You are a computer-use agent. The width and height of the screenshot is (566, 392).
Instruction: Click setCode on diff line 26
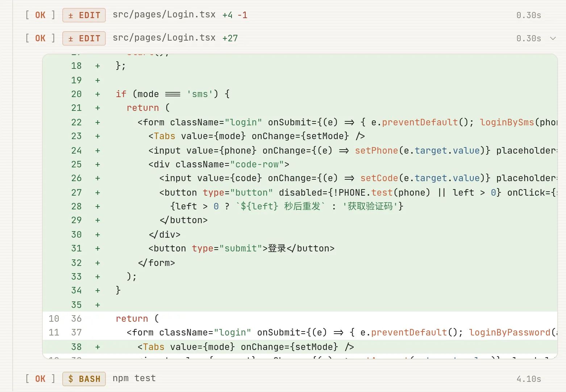(379, 178)
